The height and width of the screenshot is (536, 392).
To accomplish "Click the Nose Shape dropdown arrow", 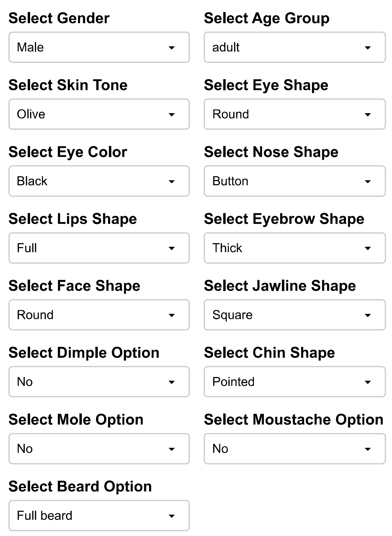I will [x=367, y=181].
